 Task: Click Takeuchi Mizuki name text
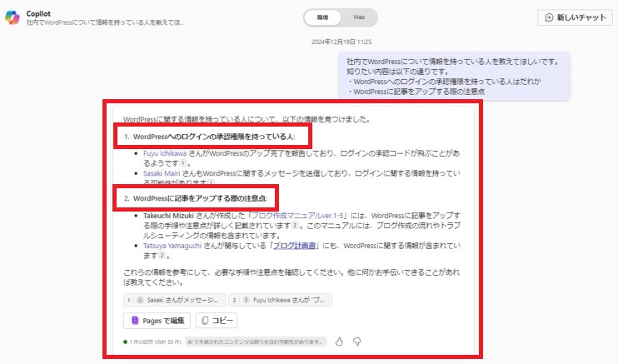click(x=168, y=216)
